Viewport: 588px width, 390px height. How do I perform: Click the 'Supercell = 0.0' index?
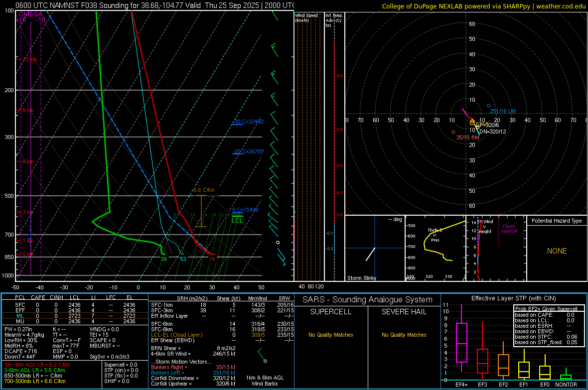(x=121, y=365)
